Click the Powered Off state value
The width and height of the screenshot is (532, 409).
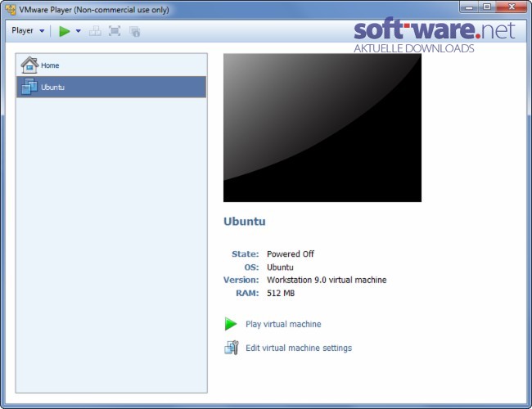pos(291,254)
